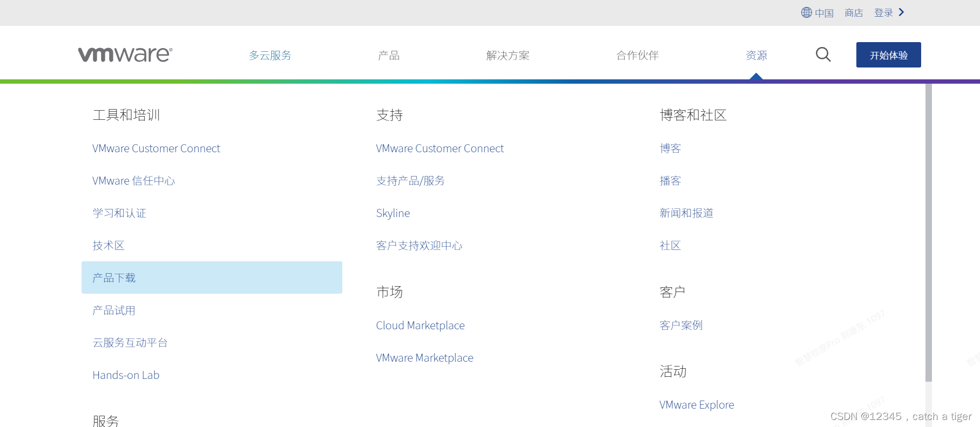The image size is (980, 427).
Task: Click the 工具和培训 section heading
Action: [126, 115]
